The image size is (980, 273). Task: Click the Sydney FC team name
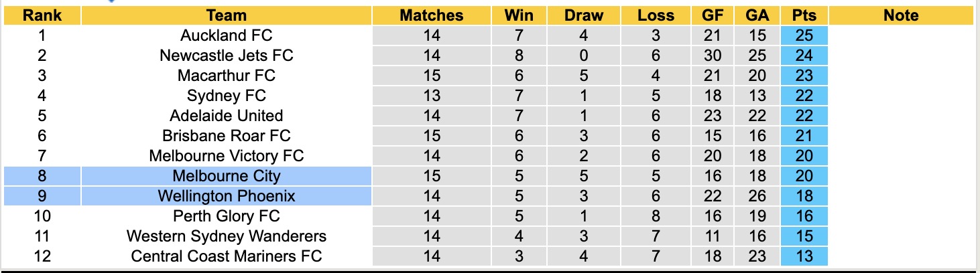(226, 96)
